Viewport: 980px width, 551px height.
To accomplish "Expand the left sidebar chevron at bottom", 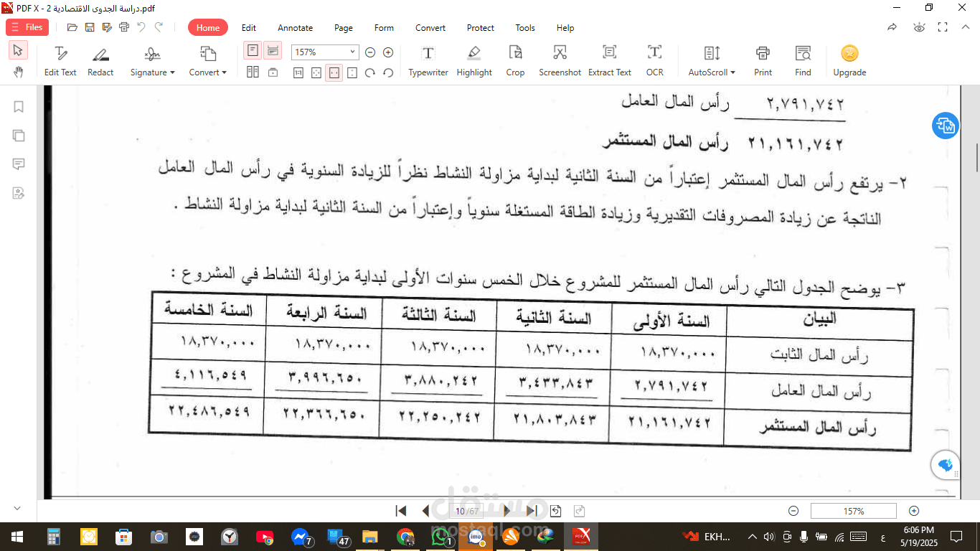I will coord(18,508).
